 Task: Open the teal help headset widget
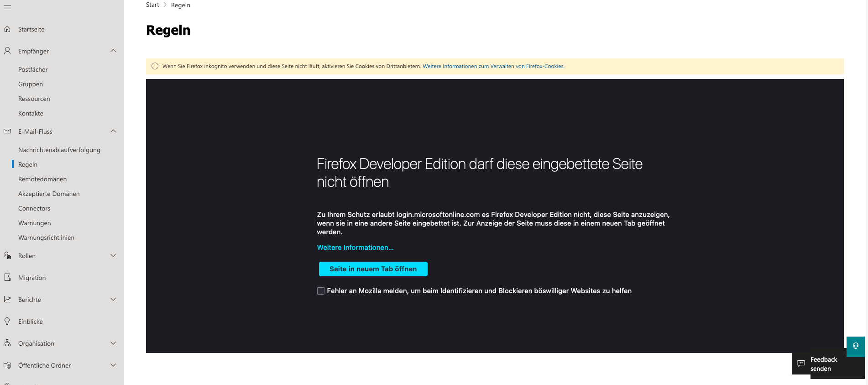pos(856,346)
